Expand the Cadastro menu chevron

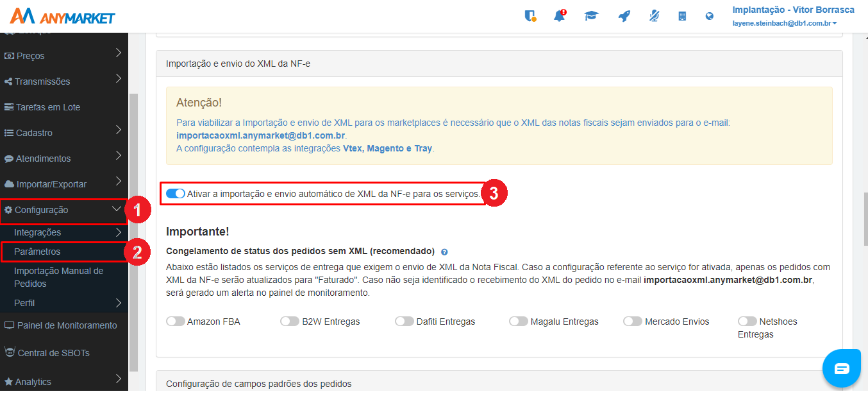click(119, 130)
